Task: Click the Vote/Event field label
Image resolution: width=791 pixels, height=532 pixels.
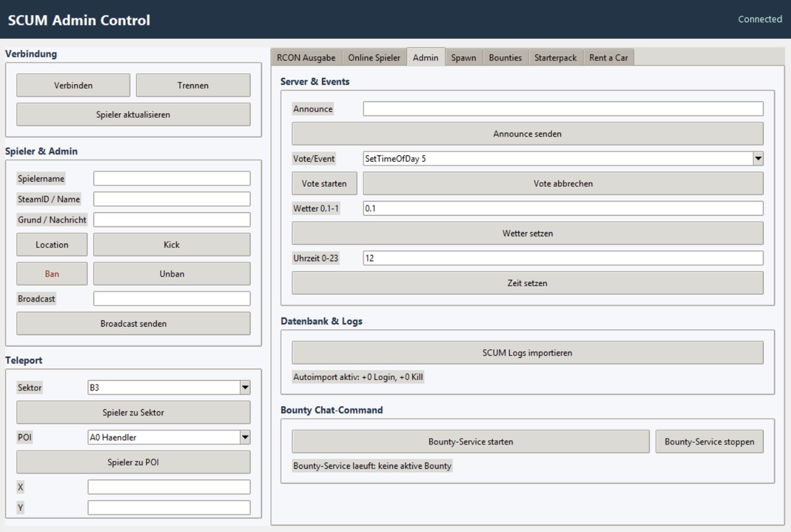Action: pos(314,159)
